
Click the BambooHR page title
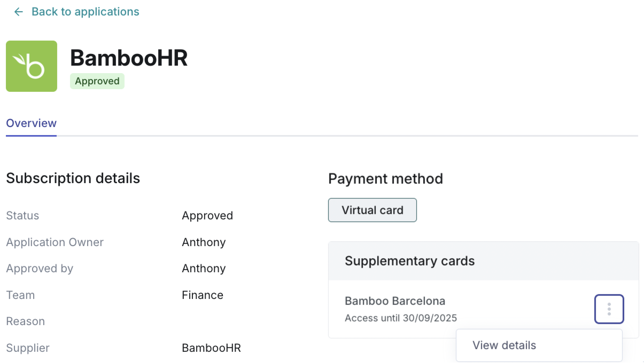(x=129, y=58)
